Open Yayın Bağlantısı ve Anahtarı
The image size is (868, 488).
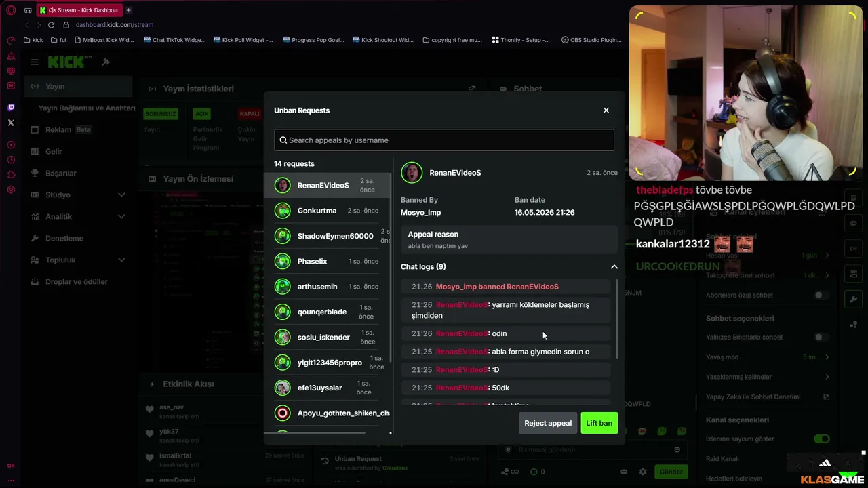point(87,108)
